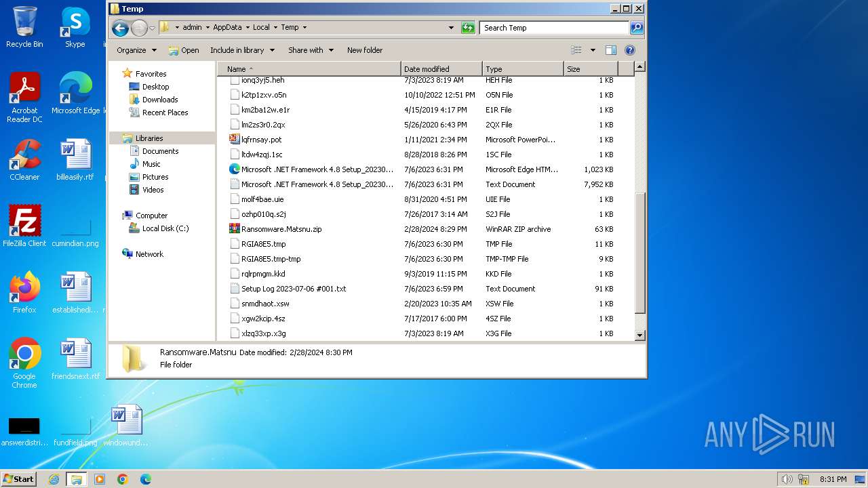868x488 pixels.
Task: Click the Open toolbar button
Action: (x=184, y=50)
